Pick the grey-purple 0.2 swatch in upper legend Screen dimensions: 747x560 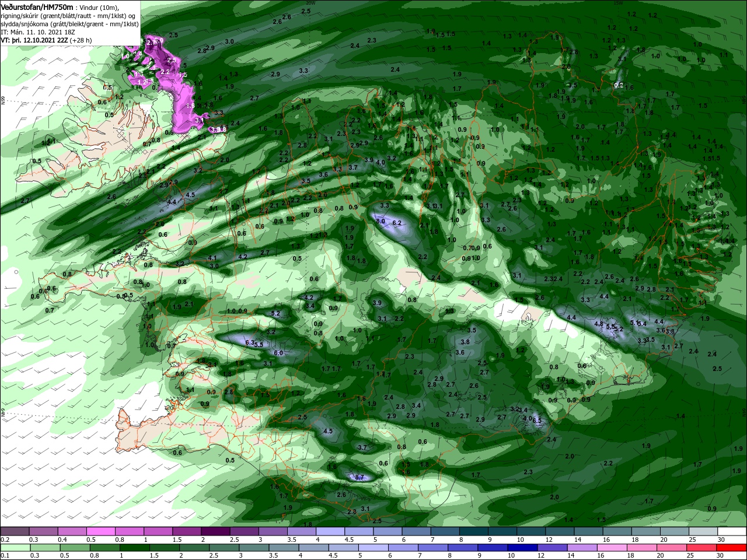coord(15,531)
